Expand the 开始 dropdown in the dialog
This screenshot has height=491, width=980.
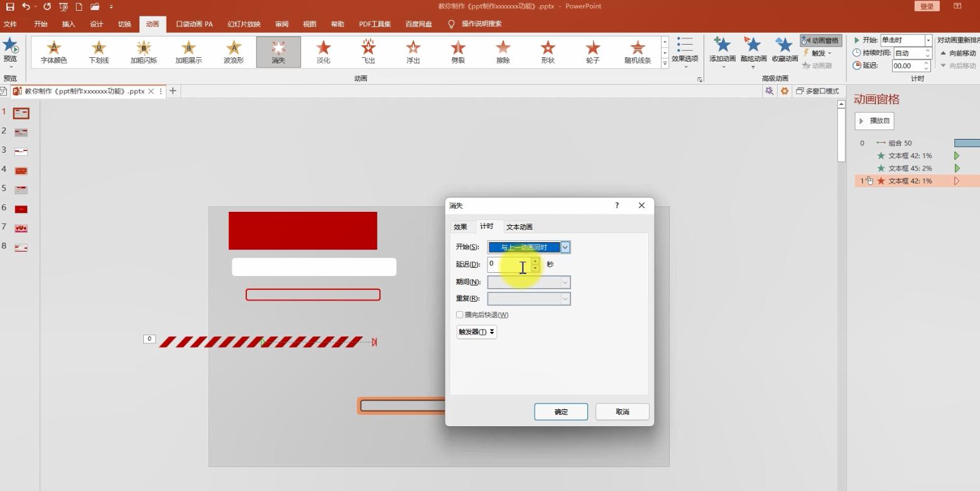[x=565, y=247]
